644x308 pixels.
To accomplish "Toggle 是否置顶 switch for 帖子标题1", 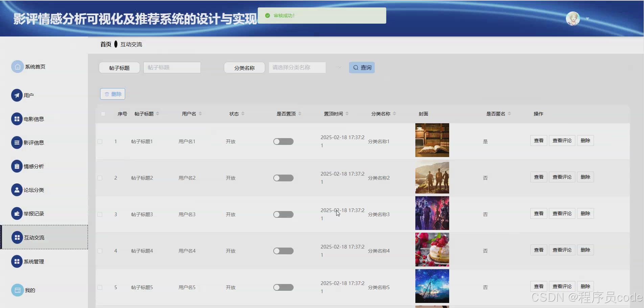I will (x=283, y=142).
